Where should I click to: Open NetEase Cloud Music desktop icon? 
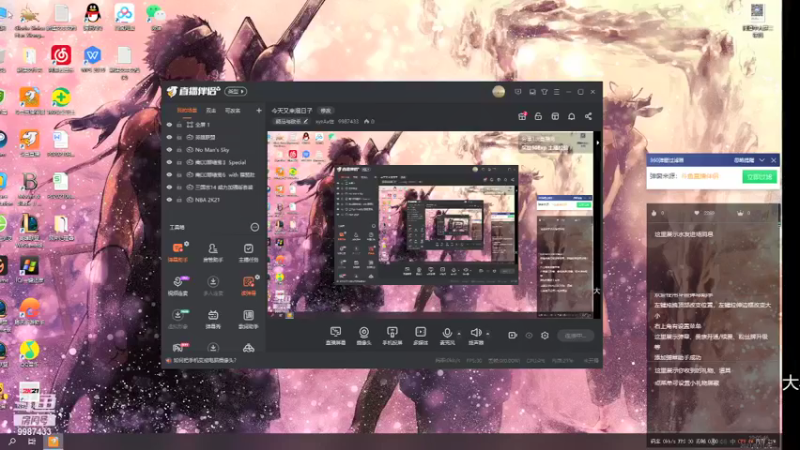(61, 59)
